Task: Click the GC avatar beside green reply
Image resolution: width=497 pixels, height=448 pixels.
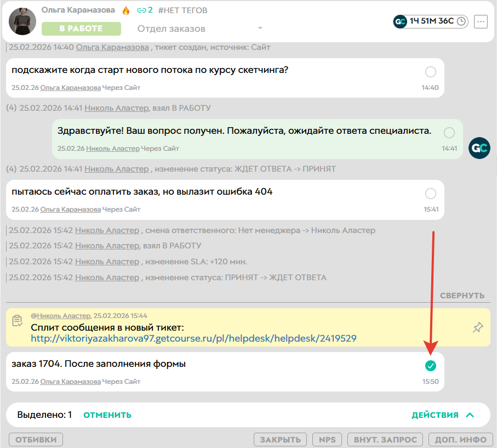Action: 479,148
